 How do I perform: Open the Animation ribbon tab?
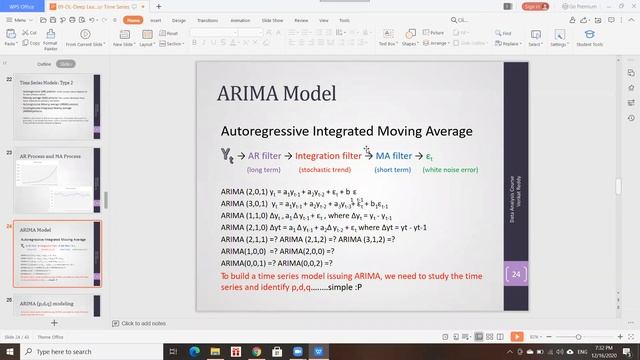click(x=240, y=20)
